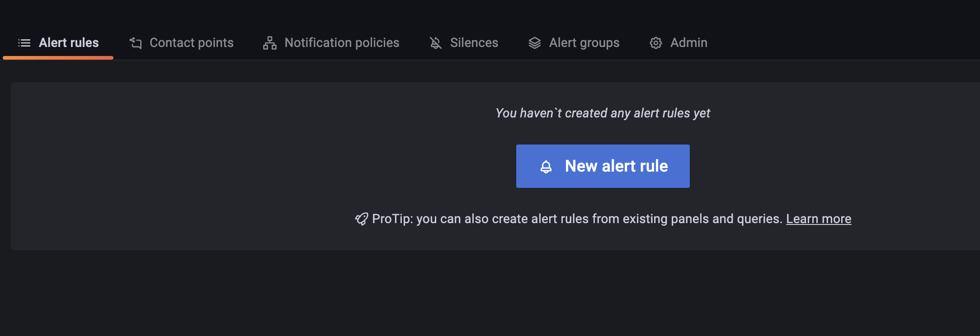980x336 pixels.
Task: Click the orange underline below Alert rules
Action: click(x=58, y=57)
